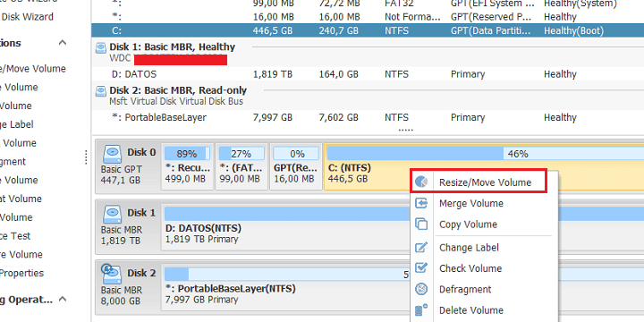Click the Change Label pencil icon

pos(421,248)
